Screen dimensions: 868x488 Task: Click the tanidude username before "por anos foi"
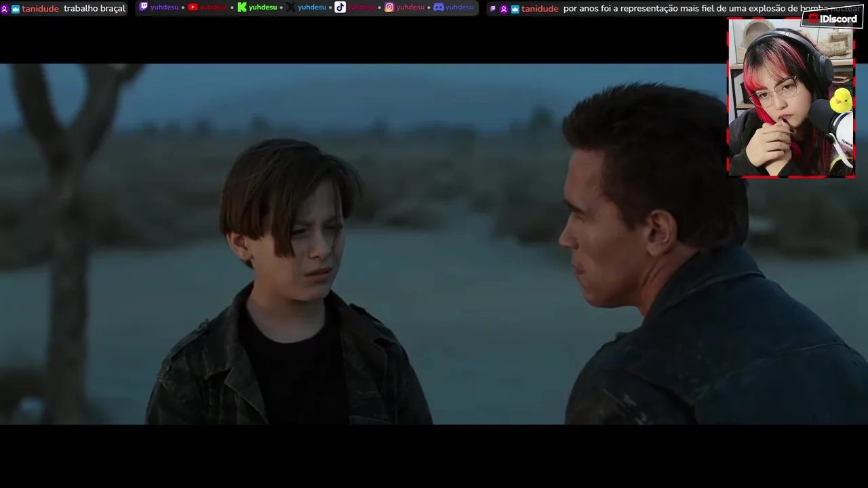(x=540, y=9)
